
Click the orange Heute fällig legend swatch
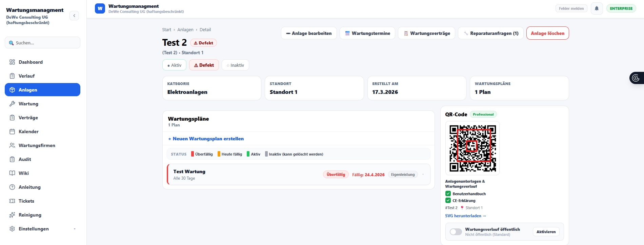(x=219, y=154)
